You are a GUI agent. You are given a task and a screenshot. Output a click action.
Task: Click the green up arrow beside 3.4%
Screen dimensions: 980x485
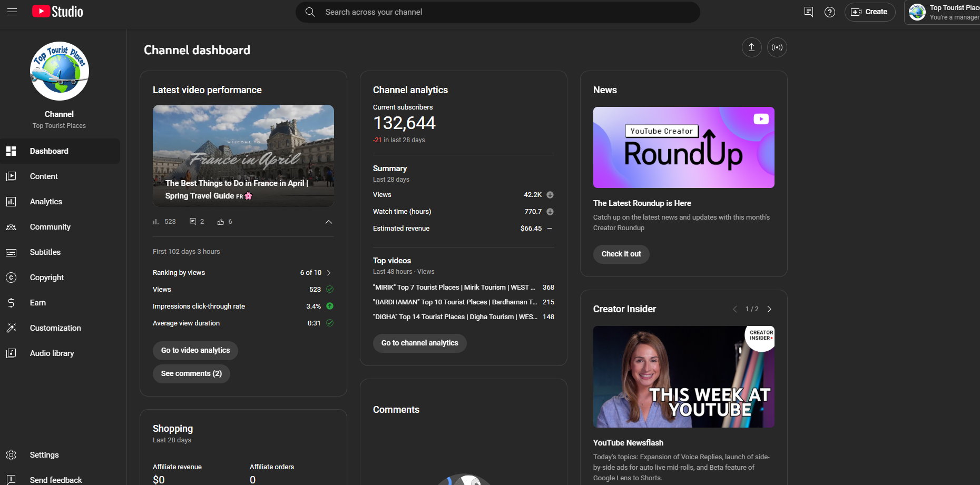click(x=330, y=306)
